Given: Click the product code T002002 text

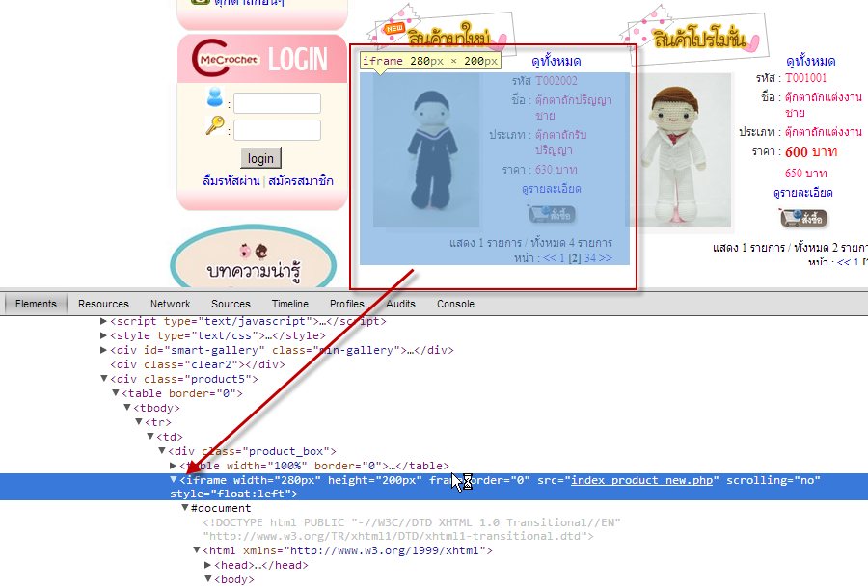Looking at the screenshot, I should 556,81.
